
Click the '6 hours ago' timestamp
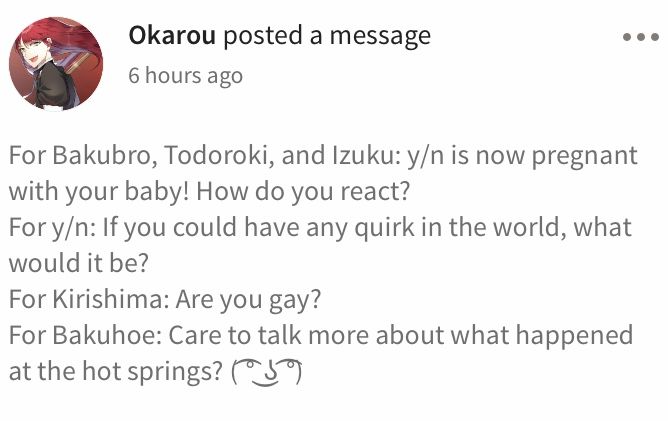tap(186, 76)
